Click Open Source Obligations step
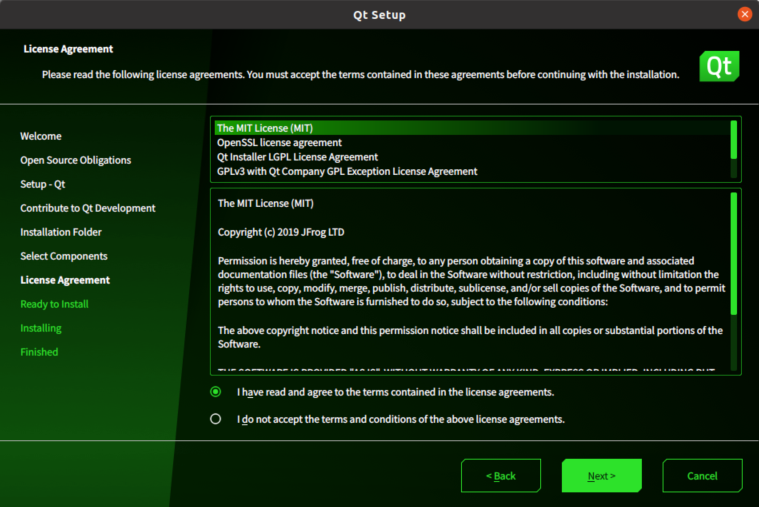This screenshot has width=759, height=507. tap(76, 160)
